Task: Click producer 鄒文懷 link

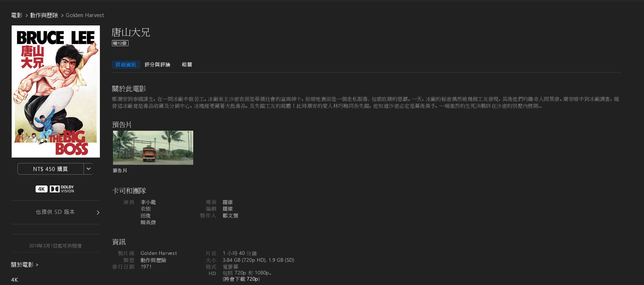Action: (x=230, y=216)
